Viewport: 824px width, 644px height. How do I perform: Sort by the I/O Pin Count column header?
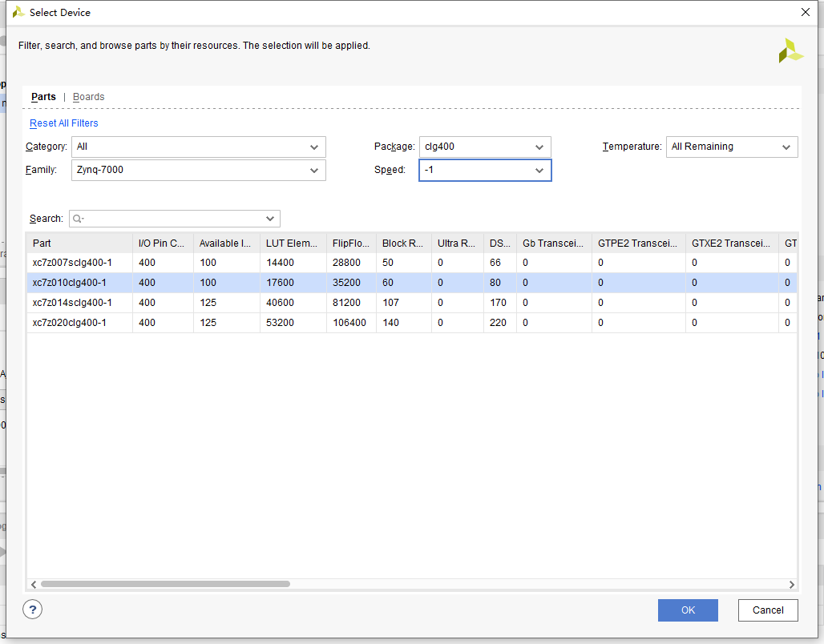(x=163, y=244)
